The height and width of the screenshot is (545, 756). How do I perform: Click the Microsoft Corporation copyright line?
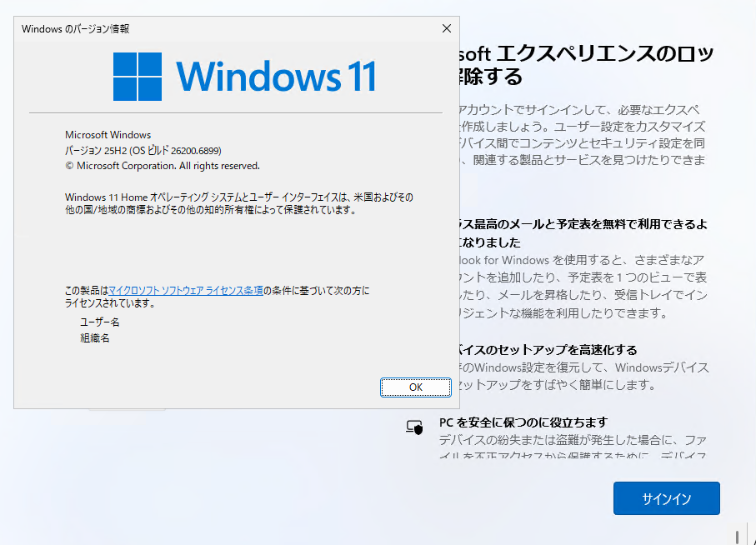[162, 165]
